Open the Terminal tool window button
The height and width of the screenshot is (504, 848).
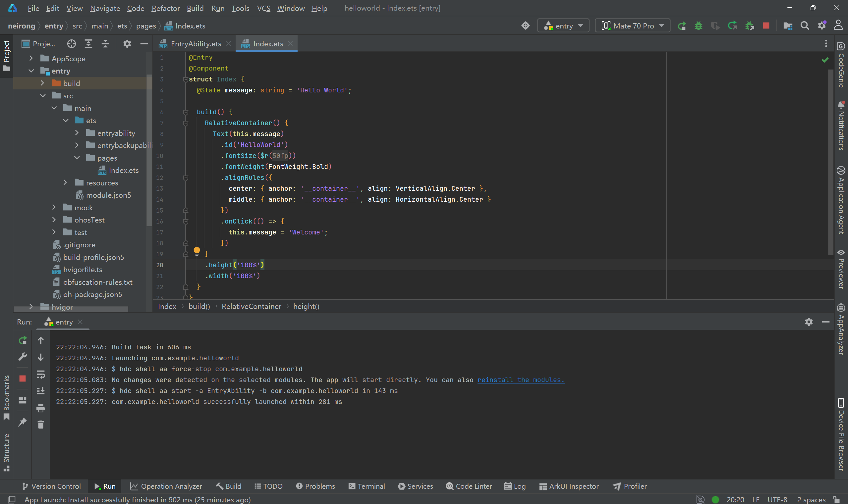tap(367, 486)
